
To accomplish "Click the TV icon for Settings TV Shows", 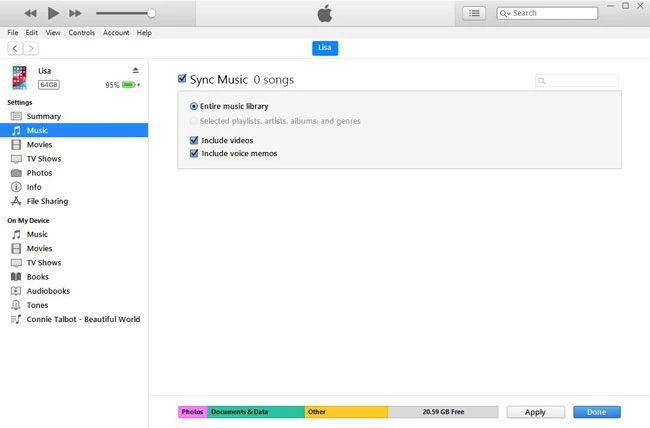I will [16, 159].
